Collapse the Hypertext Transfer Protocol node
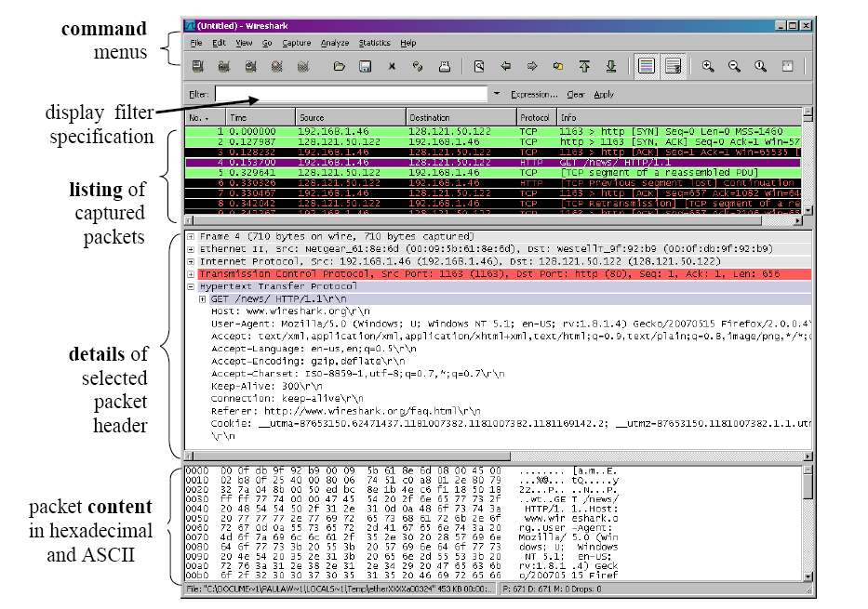Viewport: 868px width, 609px height. point(191,286)
